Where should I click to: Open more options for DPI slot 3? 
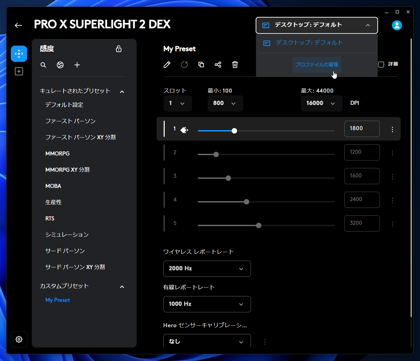pyautogui.click(x=392, y=177)
